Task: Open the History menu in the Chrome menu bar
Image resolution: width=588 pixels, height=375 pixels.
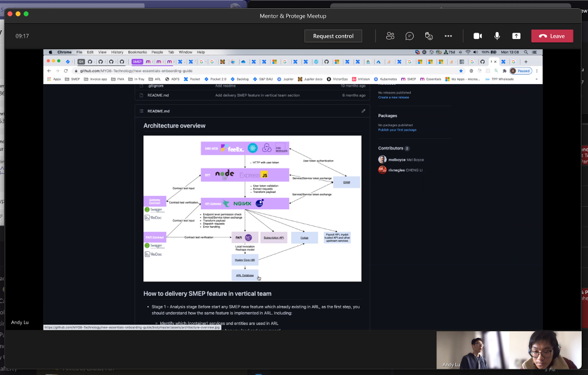Action: (118, 52)
